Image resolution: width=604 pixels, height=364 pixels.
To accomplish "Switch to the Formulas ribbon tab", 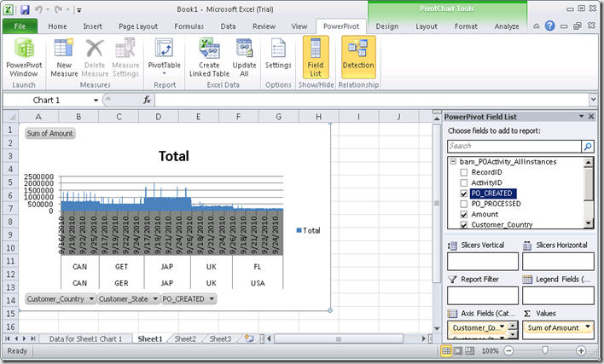I will pyautogui.click(x=189, y=26).
